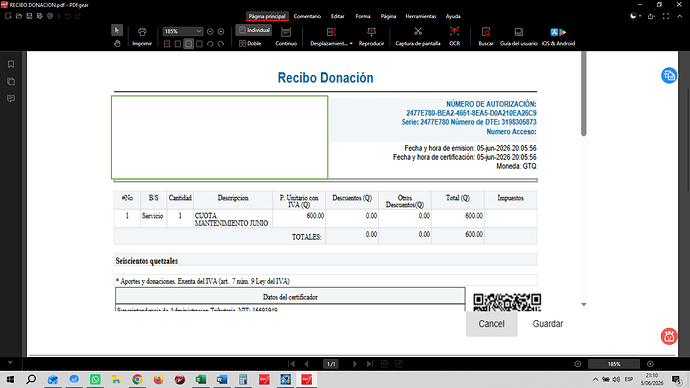Switch to Página principal tab

[267, 16]
